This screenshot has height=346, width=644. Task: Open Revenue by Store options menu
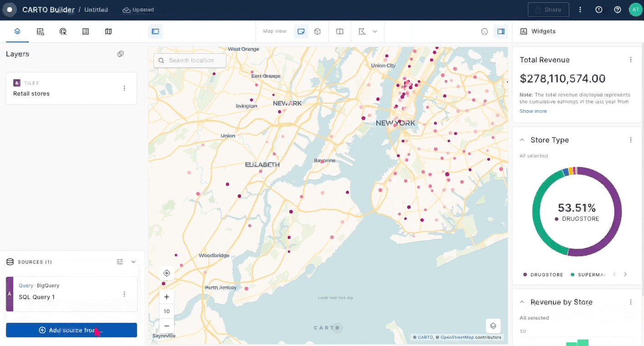[x=631, y=302]
